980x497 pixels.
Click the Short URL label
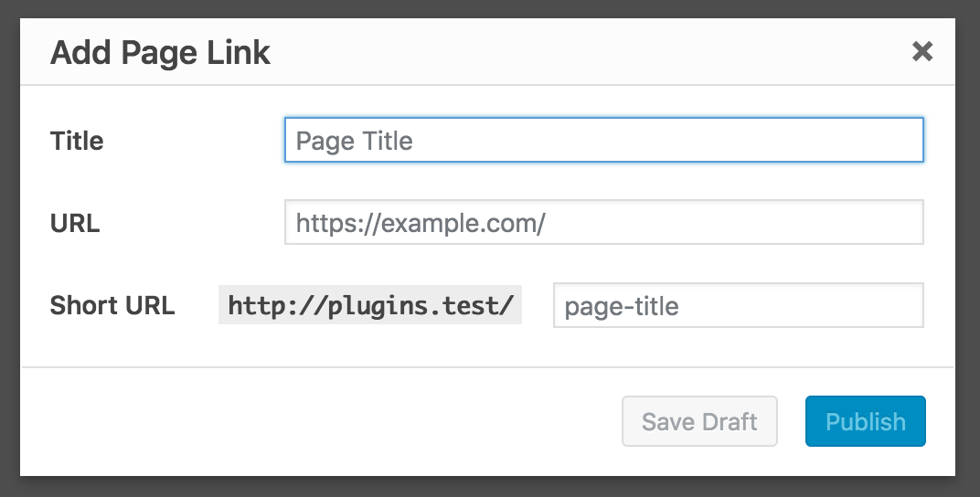pos(112,305)
